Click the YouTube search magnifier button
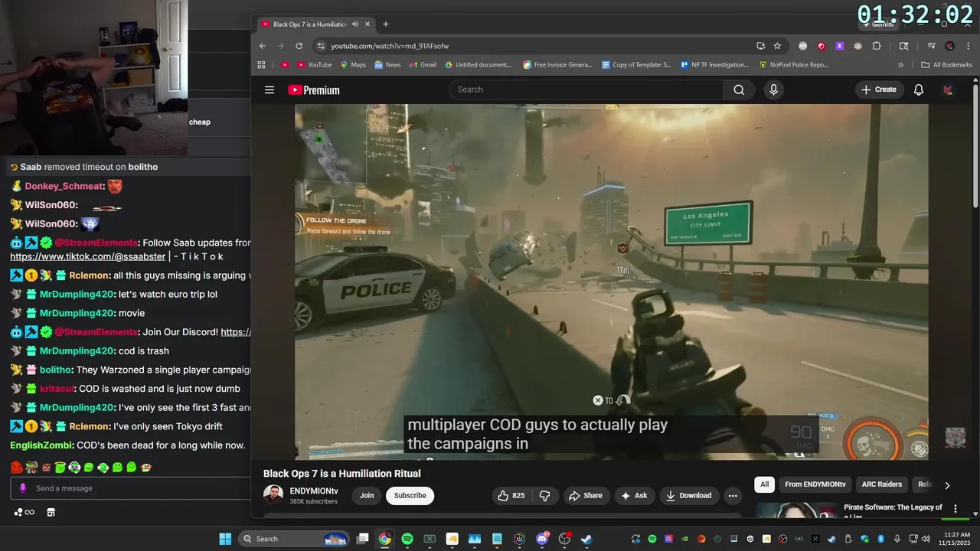The image size is (980, 551). tap(739, 90)
